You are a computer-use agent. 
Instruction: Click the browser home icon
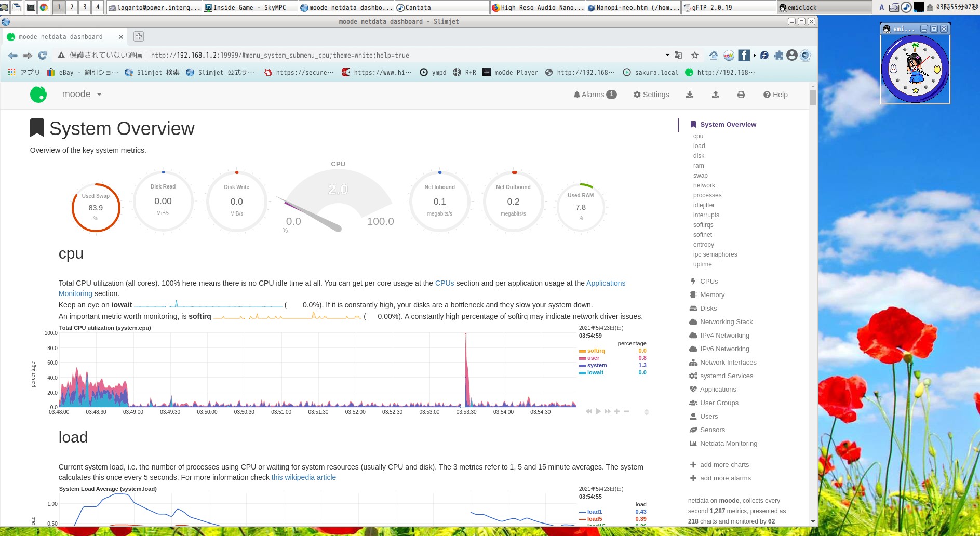714,56
